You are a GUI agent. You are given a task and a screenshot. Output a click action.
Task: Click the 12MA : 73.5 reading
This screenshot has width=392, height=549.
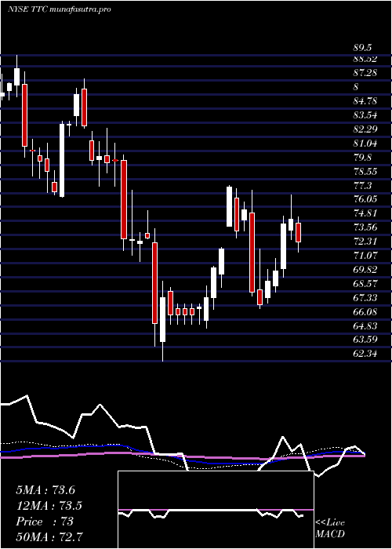49,506
